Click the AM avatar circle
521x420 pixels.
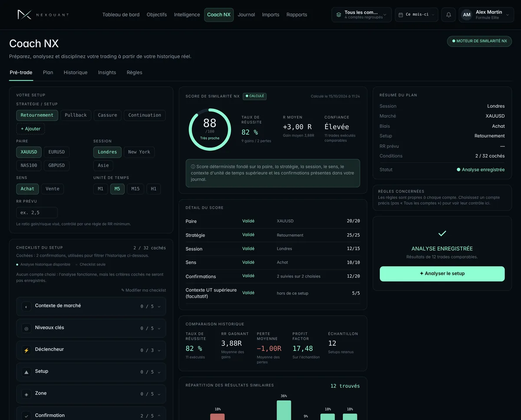pos(467,15)
